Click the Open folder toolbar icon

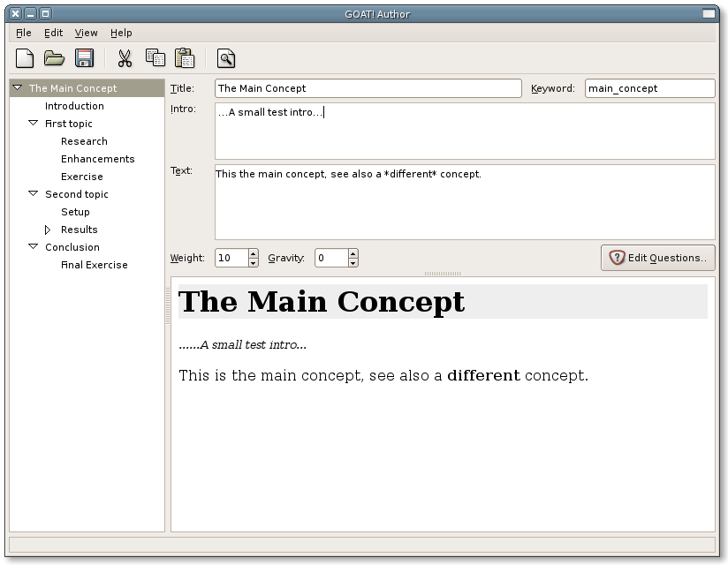coord(55,59)
